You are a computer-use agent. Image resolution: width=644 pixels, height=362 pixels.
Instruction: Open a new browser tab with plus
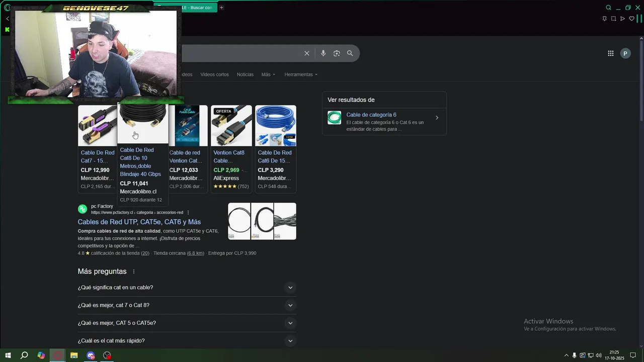(x=221, y=8)
